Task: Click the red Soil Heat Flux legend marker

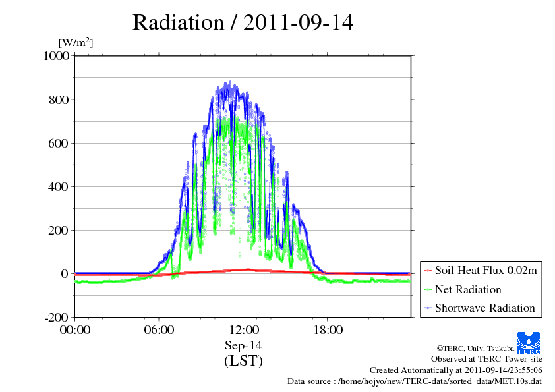Action: tap(428, 271)
